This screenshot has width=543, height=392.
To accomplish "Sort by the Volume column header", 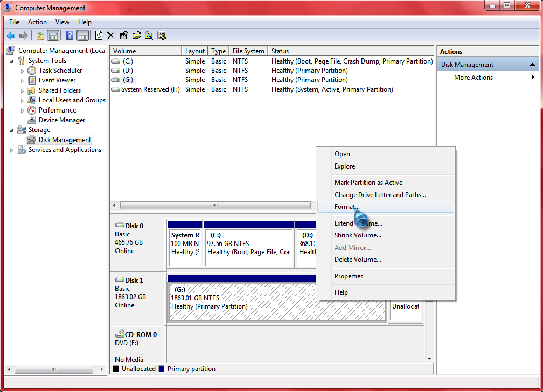I will pos(146,51).
